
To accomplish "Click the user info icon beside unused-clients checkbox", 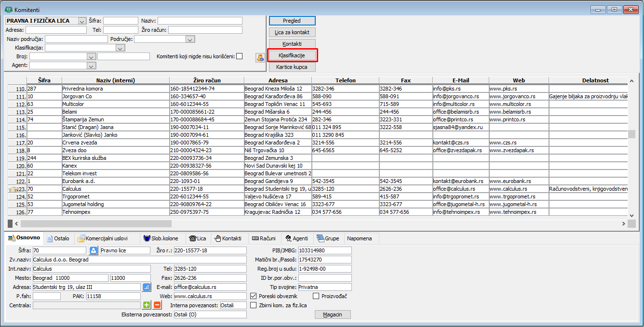I will 260,58.
